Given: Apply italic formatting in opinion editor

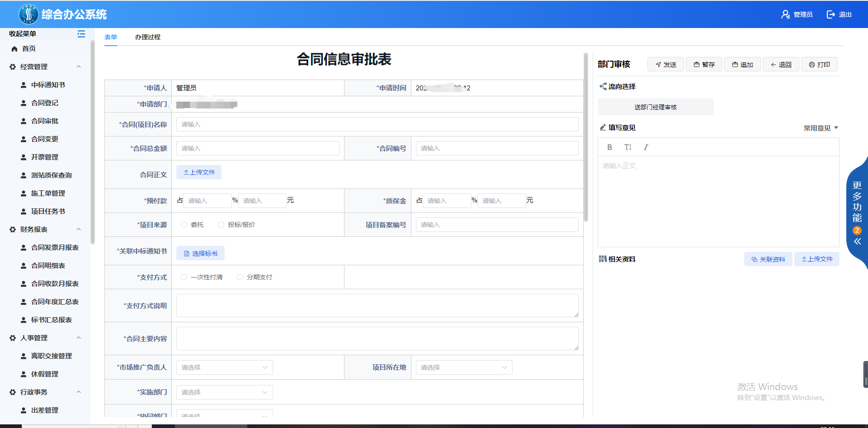Looking at the screenshot, I should click(x=646, y=147).
